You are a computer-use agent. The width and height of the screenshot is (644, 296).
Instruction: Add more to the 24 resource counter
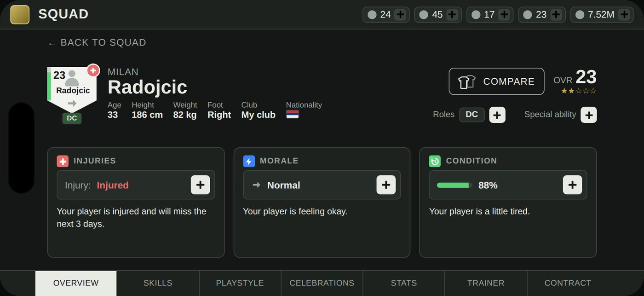(400, 15)
